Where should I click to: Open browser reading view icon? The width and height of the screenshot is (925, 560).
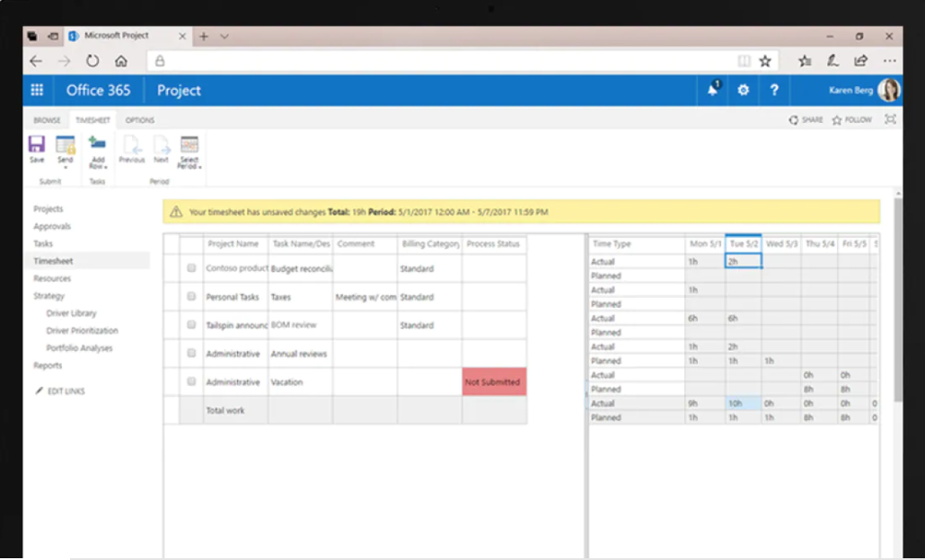(744, 61)
